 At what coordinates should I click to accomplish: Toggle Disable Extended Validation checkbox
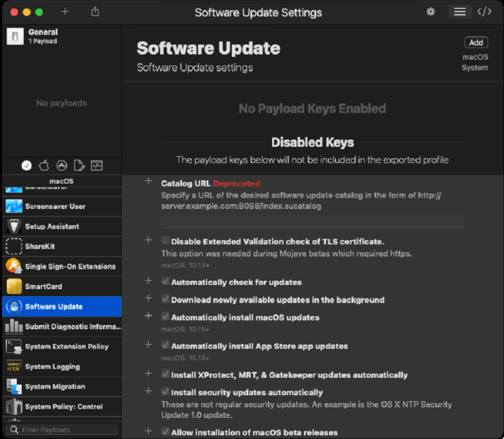pos(165,240)
